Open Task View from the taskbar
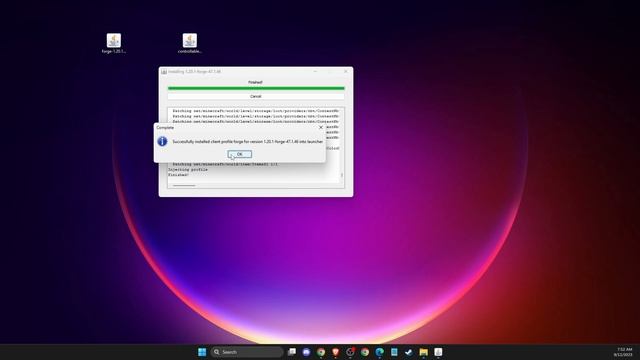The image size is (640, 360). [x=292, y=352]
